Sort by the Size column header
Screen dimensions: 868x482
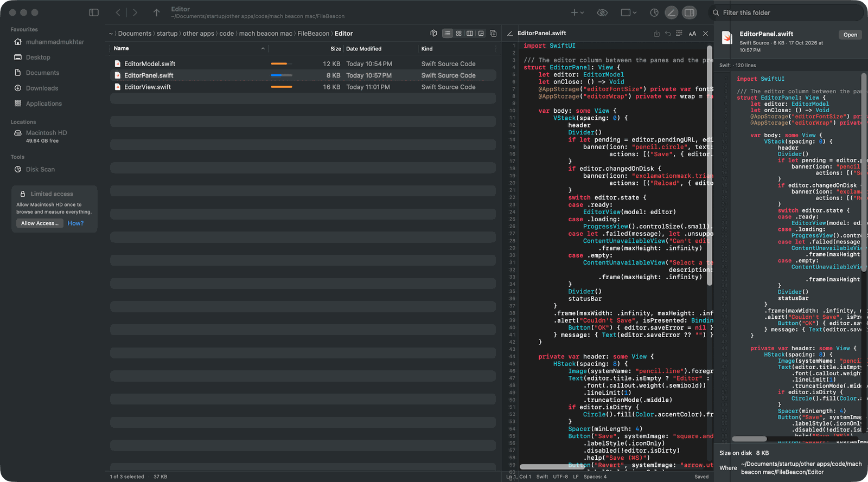(x=336, y=49)
